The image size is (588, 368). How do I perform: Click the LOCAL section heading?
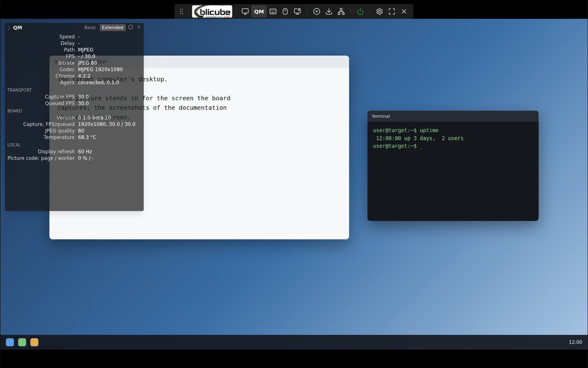pos(14,145)
